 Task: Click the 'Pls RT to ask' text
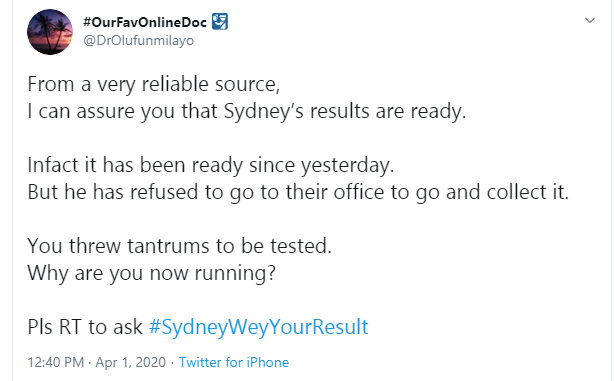(85, 327)
